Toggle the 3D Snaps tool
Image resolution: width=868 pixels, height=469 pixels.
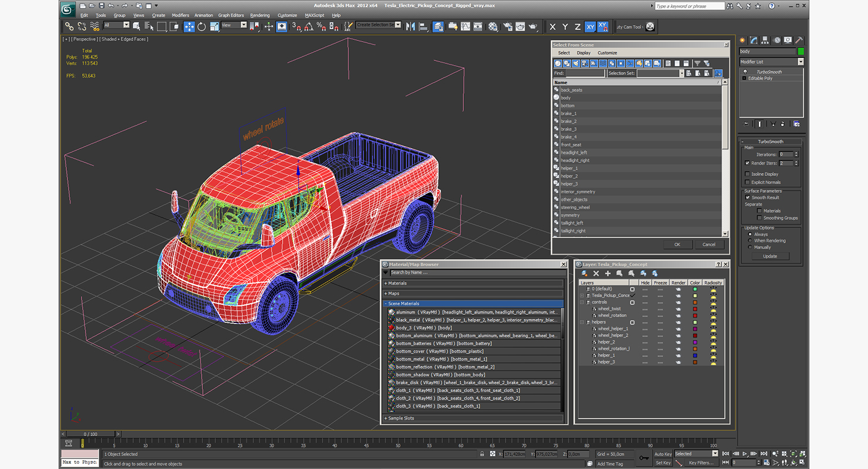point(296,26)
